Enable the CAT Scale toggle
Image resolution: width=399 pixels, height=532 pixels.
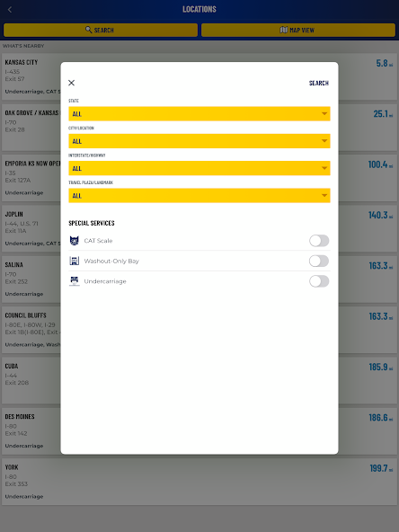coord(319,241)
